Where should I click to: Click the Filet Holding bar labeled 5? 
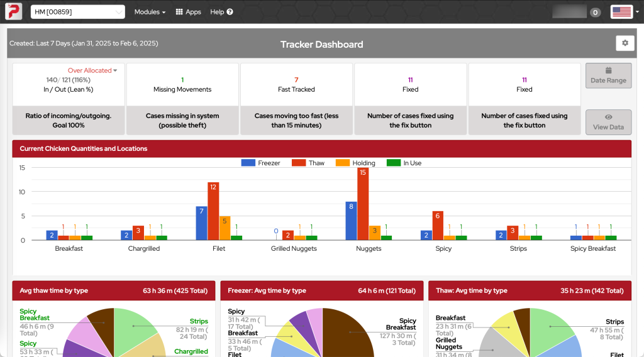[x=225, y=228]
